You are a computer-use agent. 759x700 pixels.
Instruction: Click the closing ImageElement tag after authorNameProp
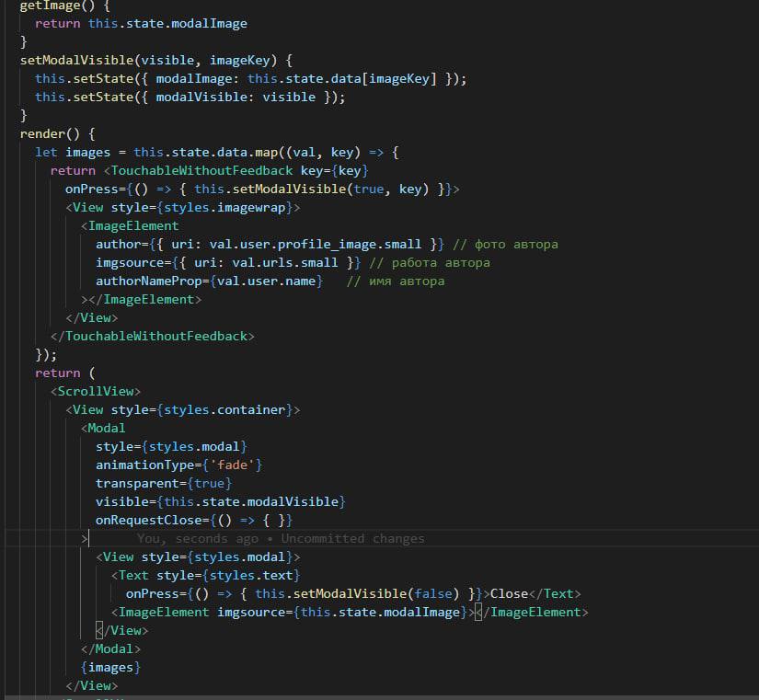coord(144,300)
